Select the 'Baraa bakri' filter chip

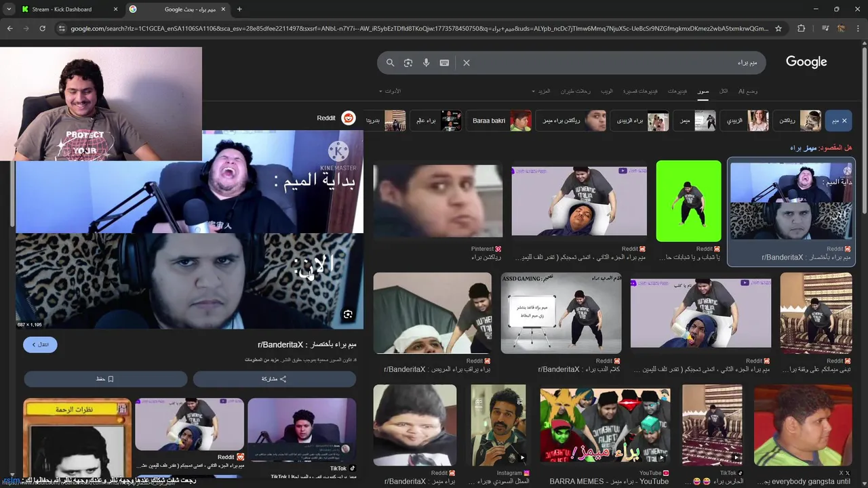(x=499, y=121)
